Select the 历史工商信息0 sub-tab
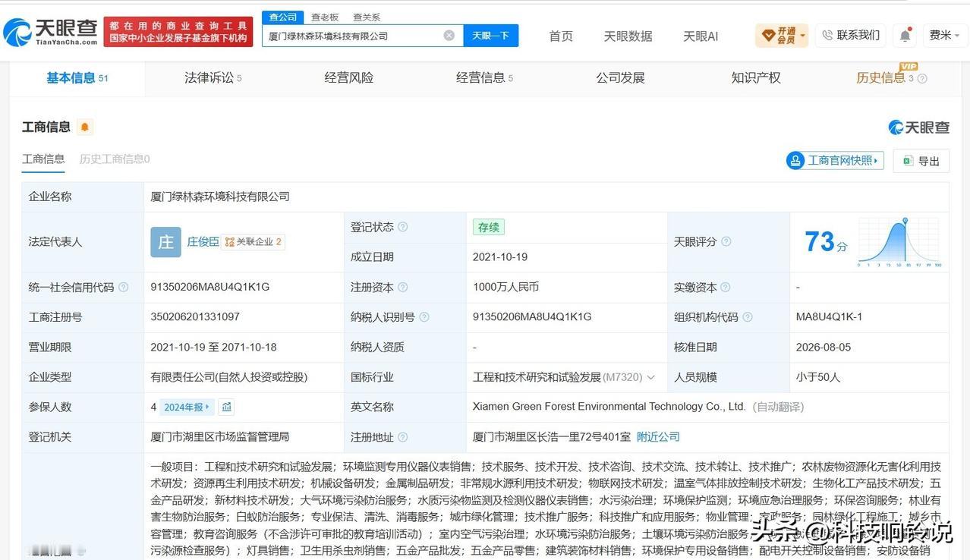The image size is (970, 560). 115,159
